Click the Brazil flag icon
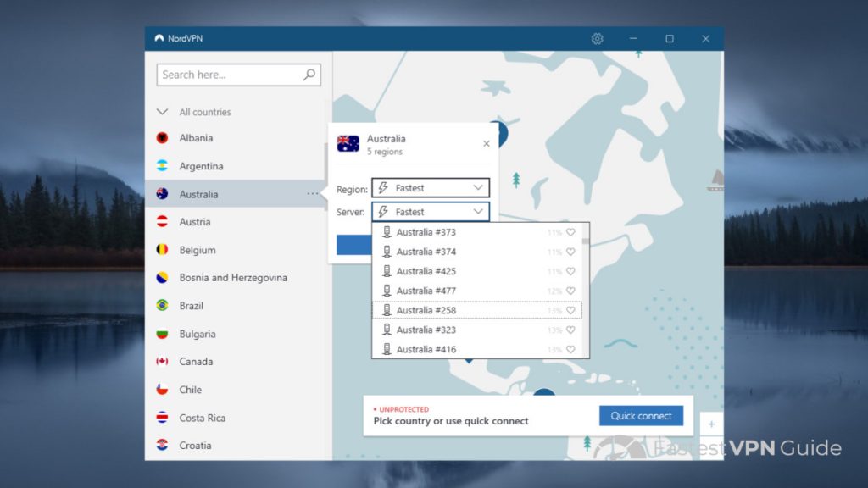The width and height of the screenshot is (868, 488). [x=162, y=305]
